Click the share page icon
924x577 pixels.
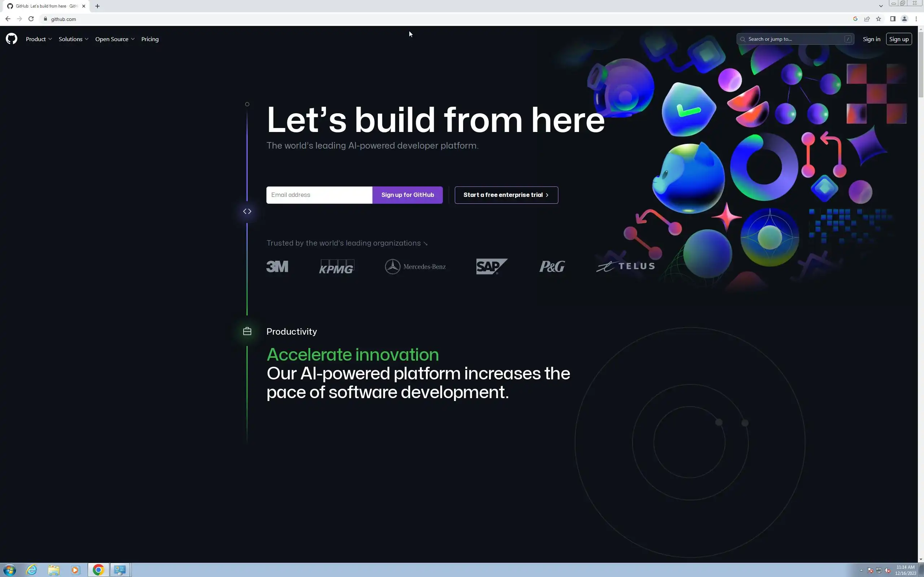867,19
